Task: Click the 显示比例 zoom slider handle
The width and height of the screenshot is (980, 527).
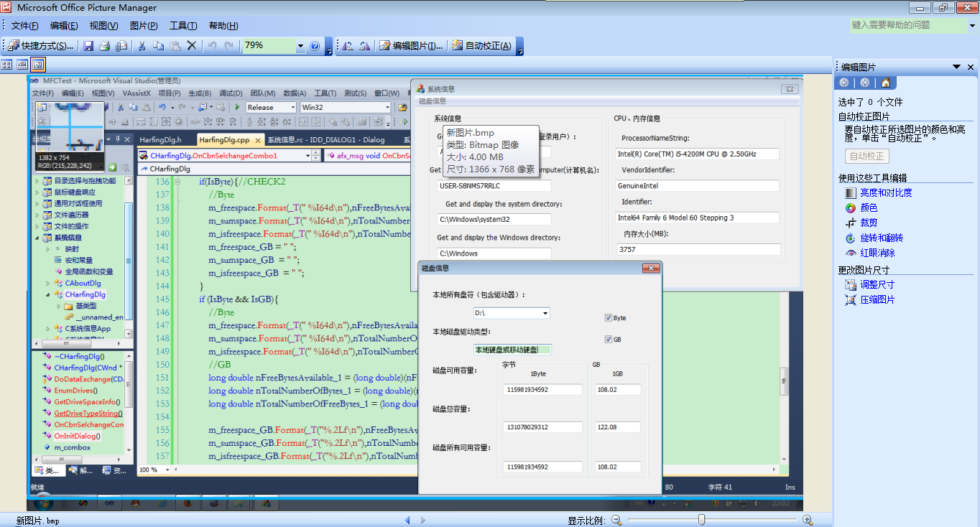Action: click(702, 520)
